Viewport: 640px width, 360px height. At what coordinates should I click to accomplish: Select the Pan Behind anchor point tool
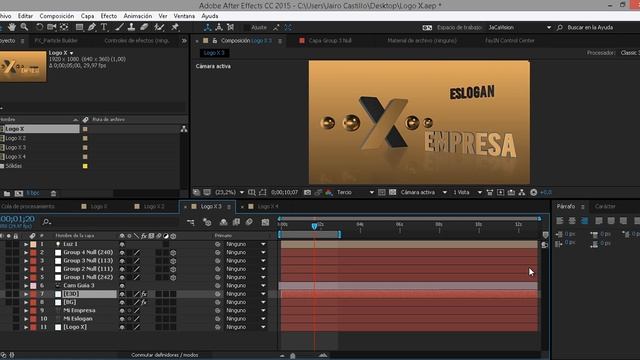tap(64, 27)
